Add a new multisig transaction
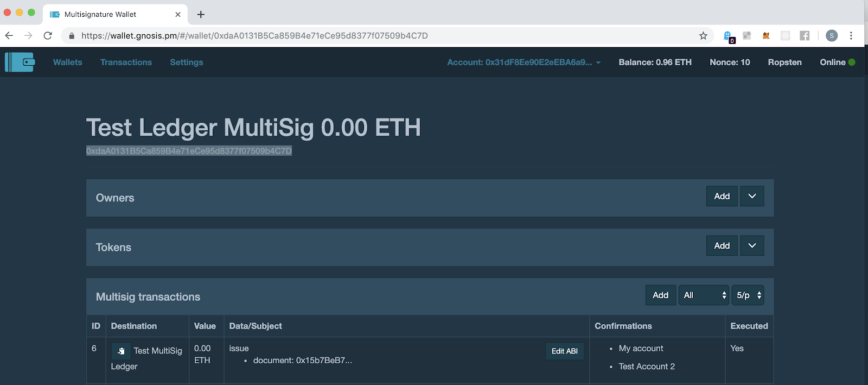Image resolution: width=868 pixels, height=385 pixels. (660, 295)
